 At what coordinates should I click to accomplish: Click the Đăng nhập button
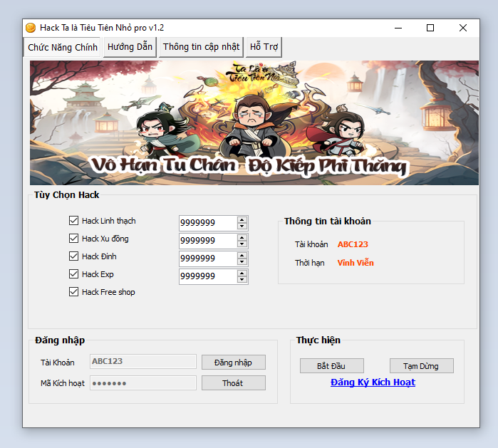(x=233, y=362)
